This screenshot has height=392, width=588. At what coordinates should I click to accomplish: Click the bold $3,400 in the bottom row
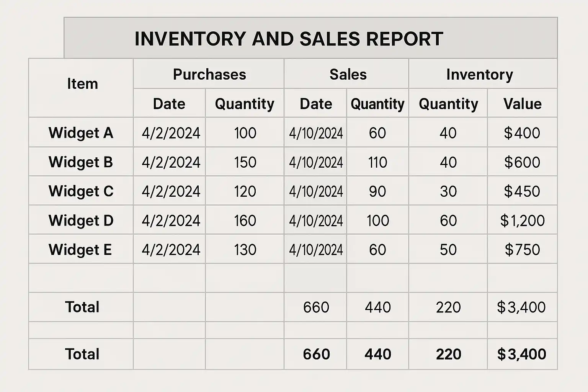pyautogui.click(x=521, y=354)
